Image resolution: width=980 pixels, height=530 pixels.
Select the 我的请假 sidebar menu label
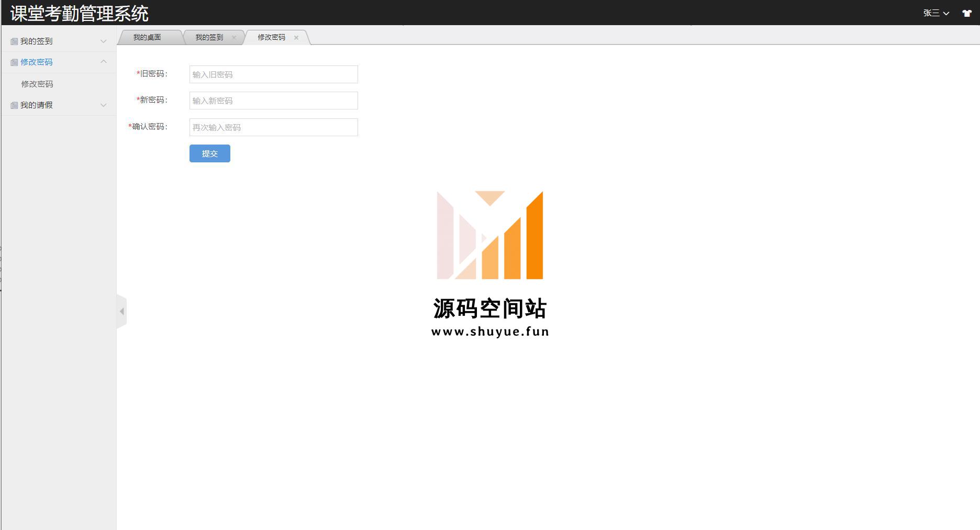click(x=36, y=105)
